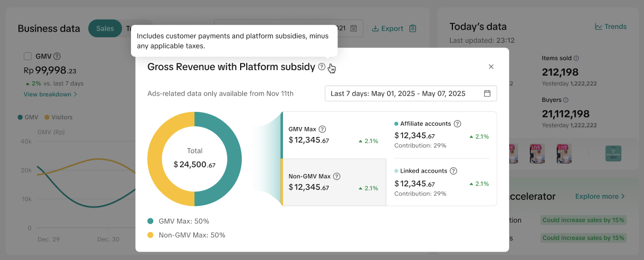Close the Gross Revenue dialog
The height and width of the screenshot is (260, 644).
(x=491, y=67)
